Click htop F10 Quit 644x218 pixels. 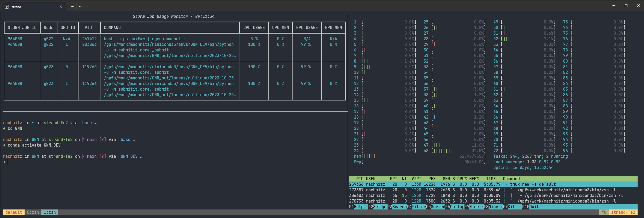click(x=530, y=207)
